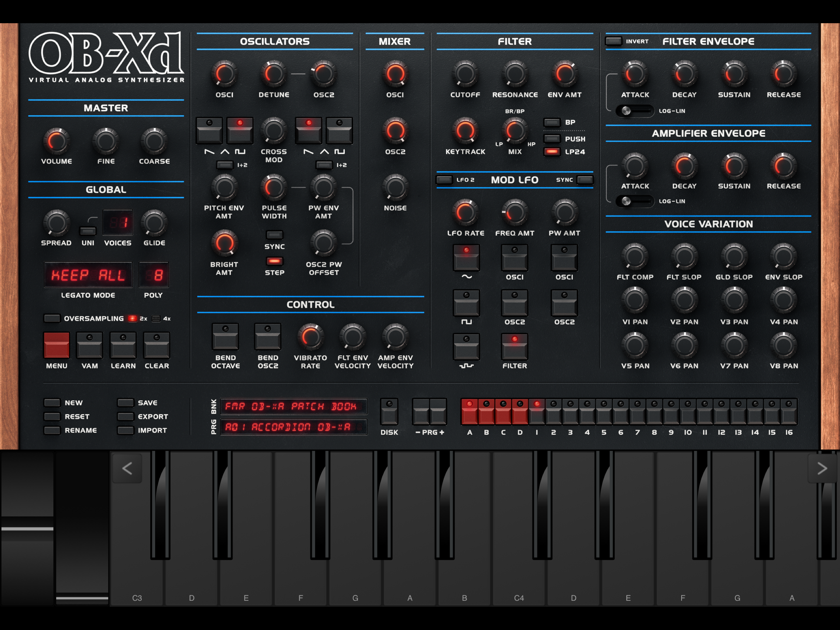Toggle the OVERSAMPLING switch
Image resolution: width=840 pixels, height=630 pixels.
coord(52,318)
